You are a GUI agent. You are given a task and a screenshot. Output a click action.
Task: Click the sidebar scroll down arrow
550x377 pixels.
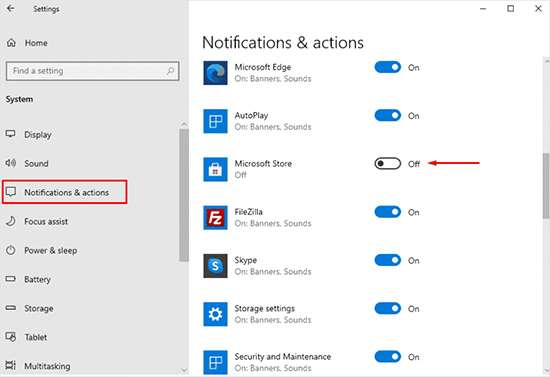(x=184, y=370)
